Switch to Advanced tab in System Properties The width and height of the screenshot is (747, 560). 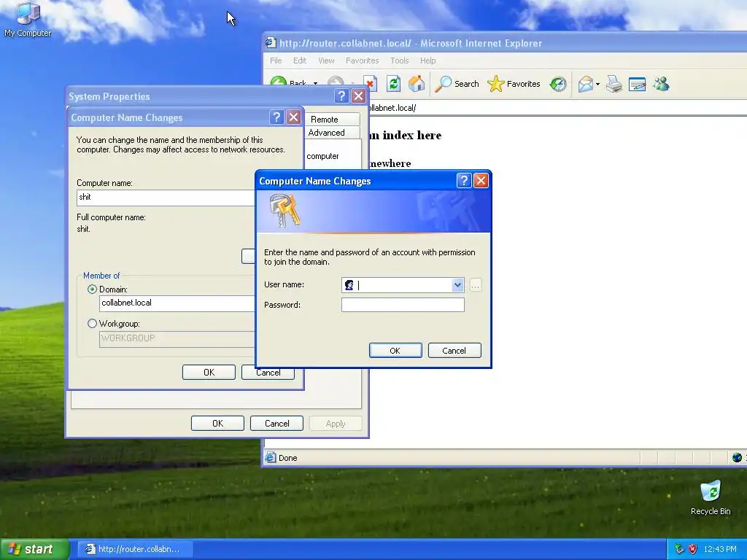coord(331,133)
